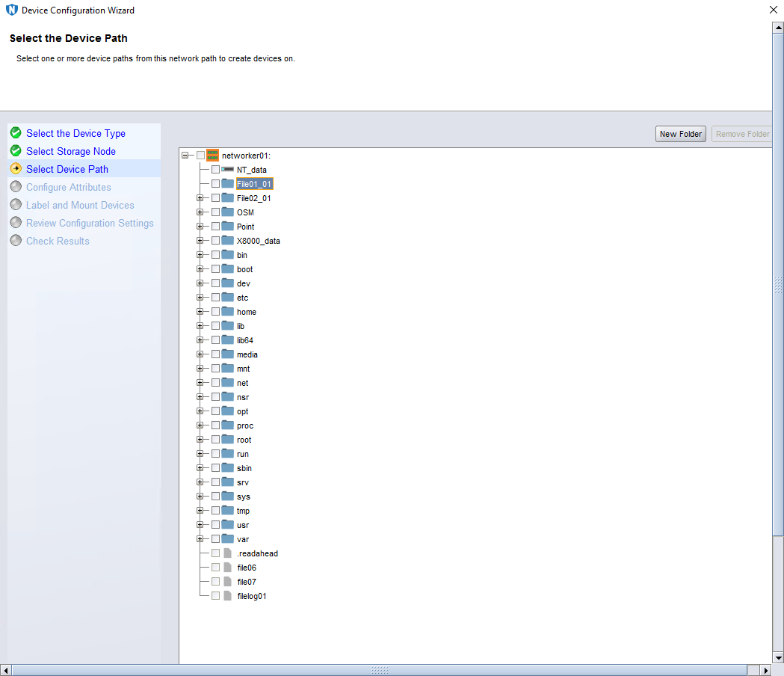
Task: Click the horizontal scrollbar thumb
Action: coord(380,670)
